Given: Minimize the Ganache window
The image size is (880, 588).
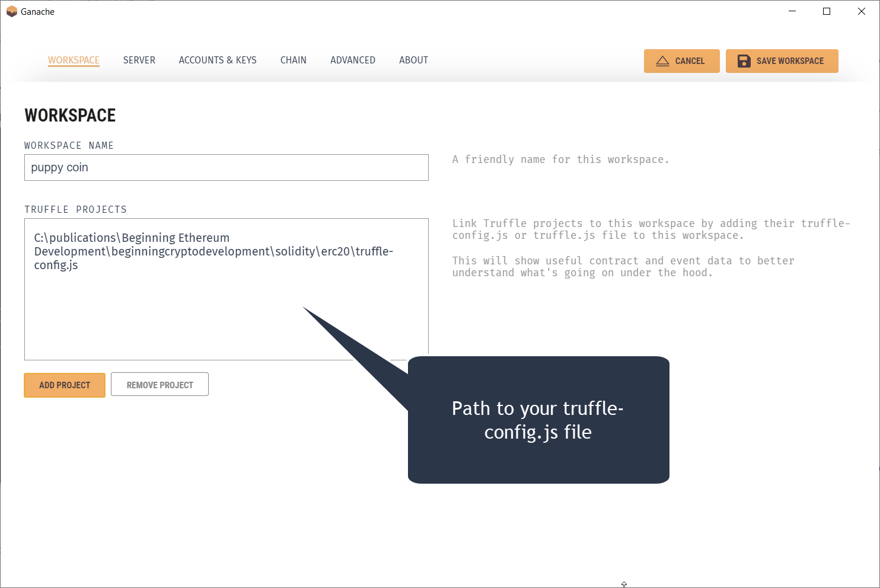Looking at the screenshot, I should 792,12.
